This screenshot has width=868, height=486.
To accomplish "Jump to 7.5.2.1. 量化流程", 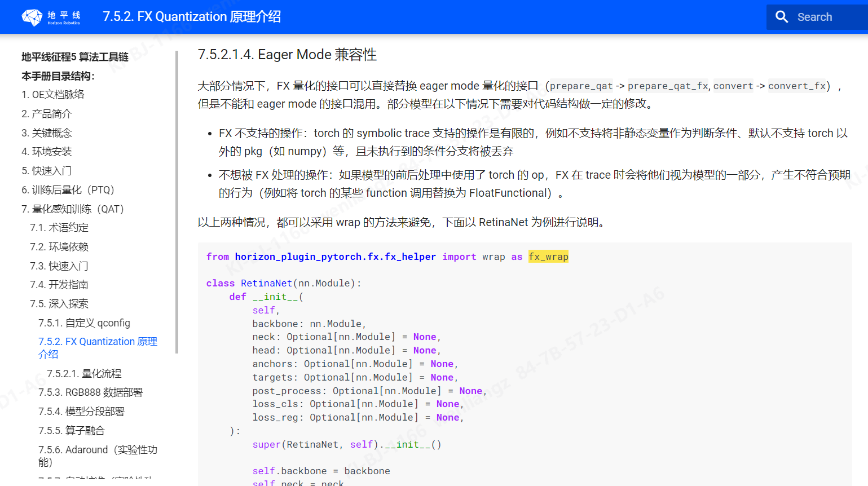I will click(84, 374).
